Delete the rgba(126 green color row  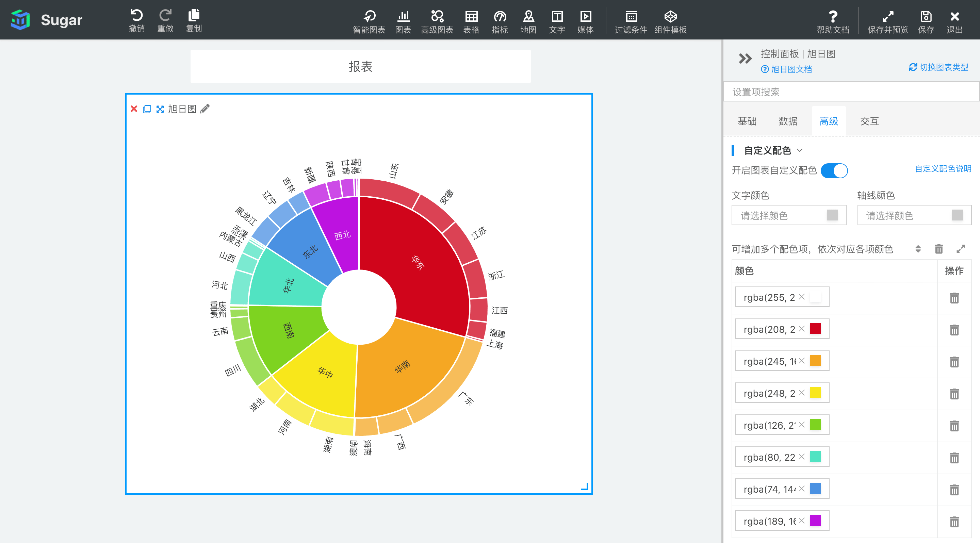[954, 426]
